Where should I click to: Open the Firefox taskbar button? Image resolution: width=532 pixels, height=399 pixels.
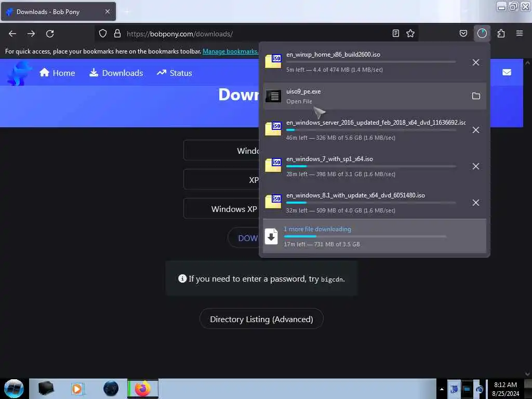142,389
